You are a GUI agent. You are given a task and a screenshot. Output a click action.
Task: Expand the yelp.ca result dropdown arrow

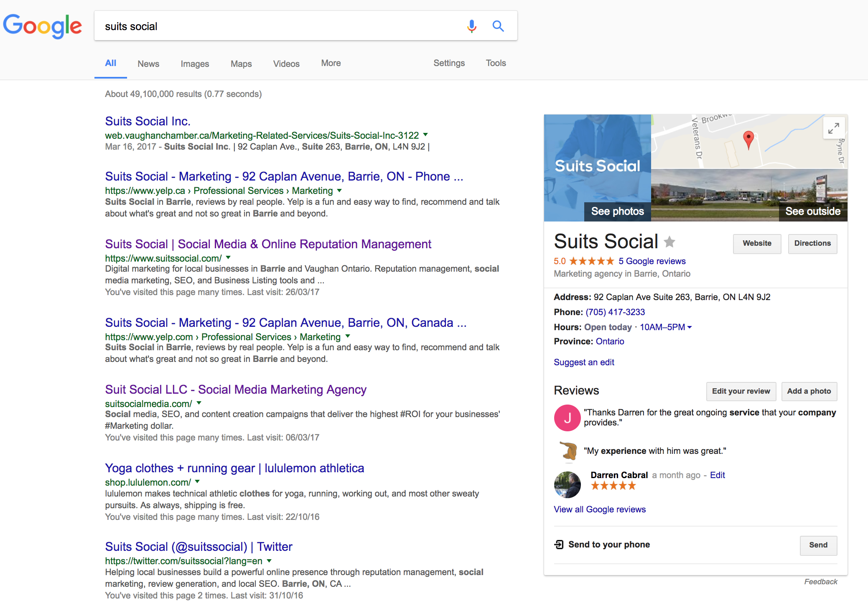click(339, 190)
